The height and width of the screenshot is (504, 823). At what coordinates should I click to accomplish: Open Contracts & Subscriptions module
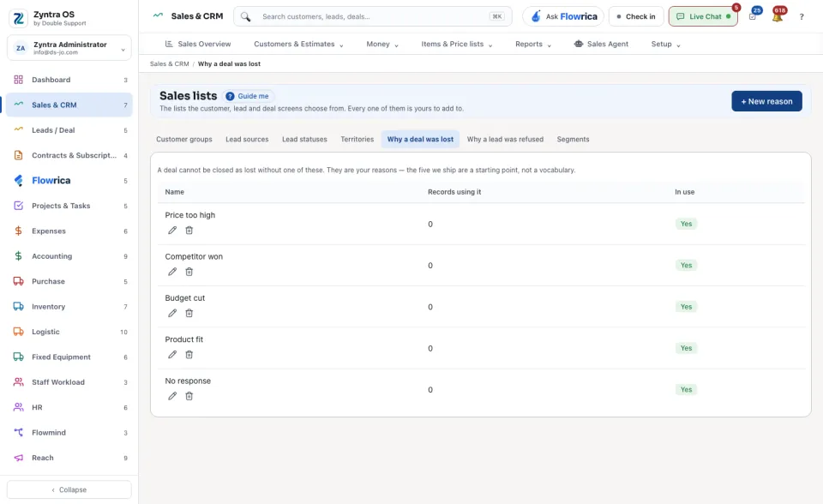click(69, 155)
